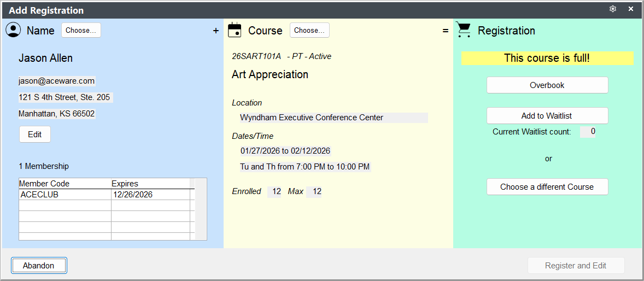Click the Wyndham Executive Conference Center location field
This screenshot has height=281, width=644.
[x=333, y=118]
